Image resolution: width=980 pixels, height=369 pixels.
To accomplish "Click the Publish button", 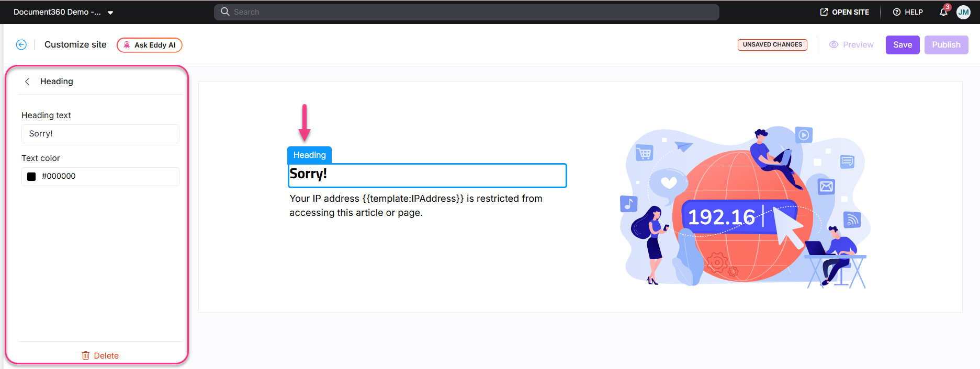I will click(946, 45).
